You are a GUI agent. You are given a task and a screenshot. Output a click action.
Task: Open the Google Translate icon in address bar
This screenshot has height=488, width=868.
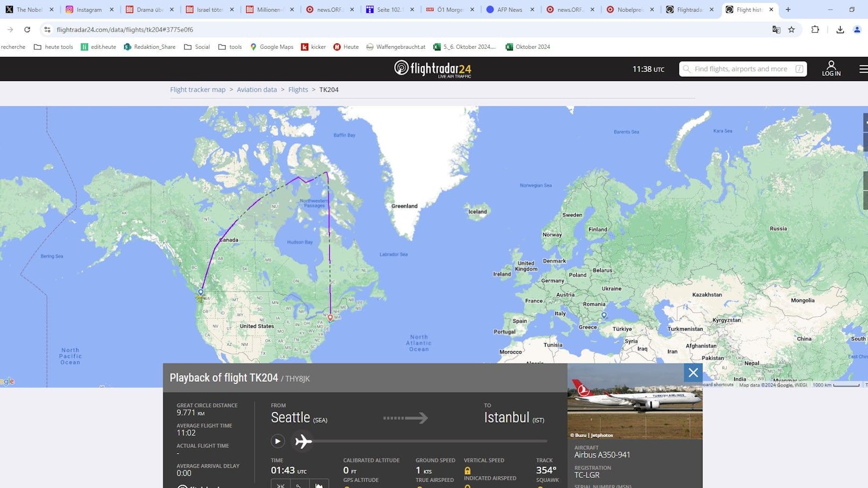776,30
